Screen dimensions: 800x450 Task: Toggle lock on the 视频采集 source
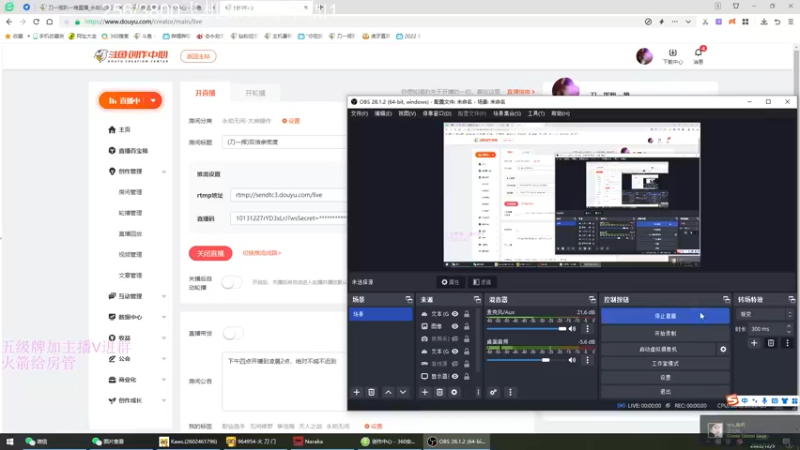tap(466, 339)
